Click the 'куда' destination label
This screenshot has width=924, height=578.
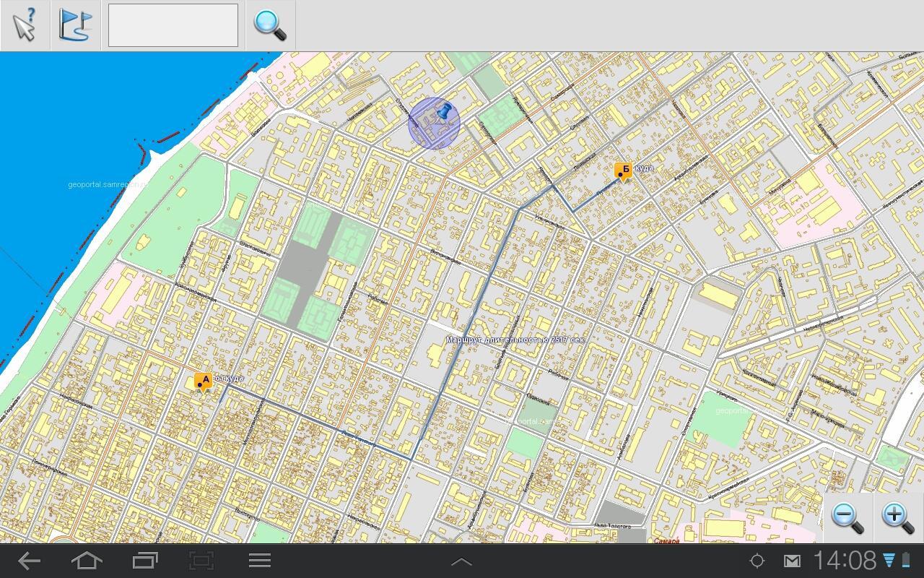click(643, 168)
